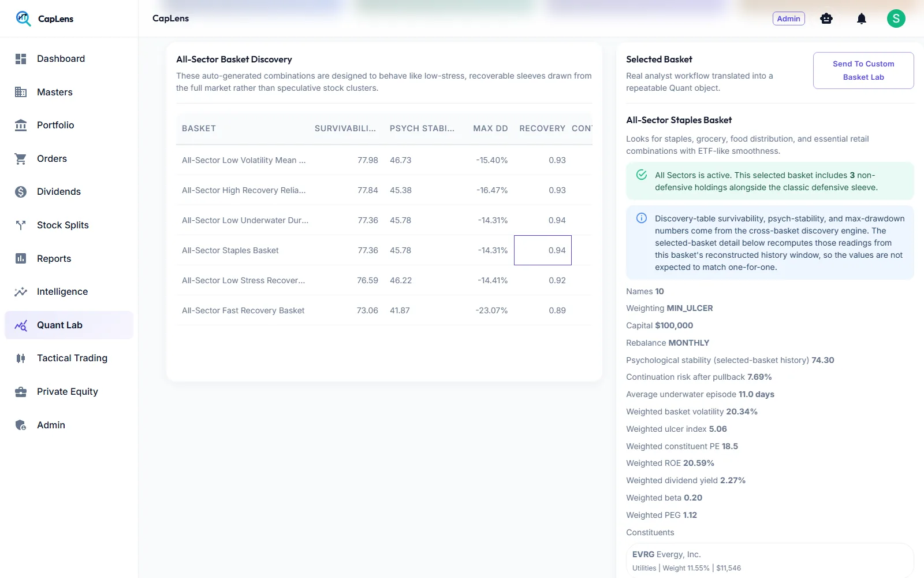Screen dimensions: 924x578
Task: Click the highlighted 0.94 recovery cell
Action: click(x=543, y=250)
